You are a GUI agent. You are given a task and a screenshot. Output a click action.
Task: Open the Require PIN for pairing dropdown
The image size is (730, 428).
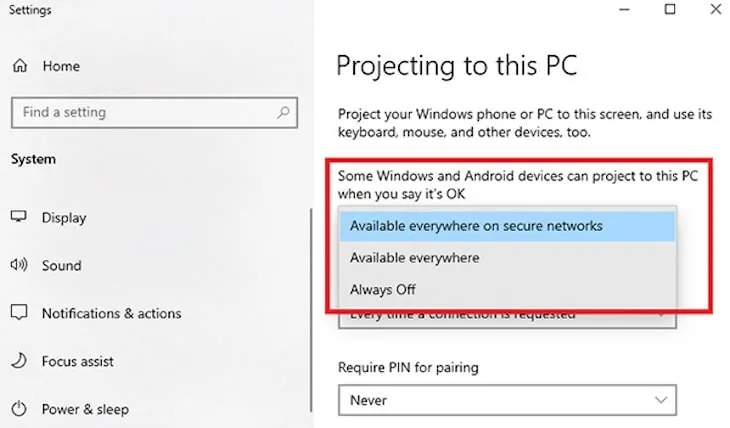point(507,400)
